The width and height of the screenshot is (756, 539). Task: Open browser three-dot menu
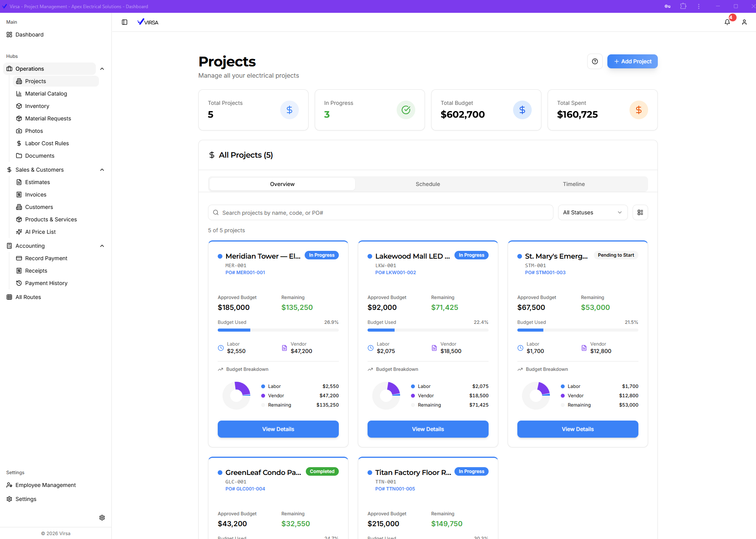point(699,6)
